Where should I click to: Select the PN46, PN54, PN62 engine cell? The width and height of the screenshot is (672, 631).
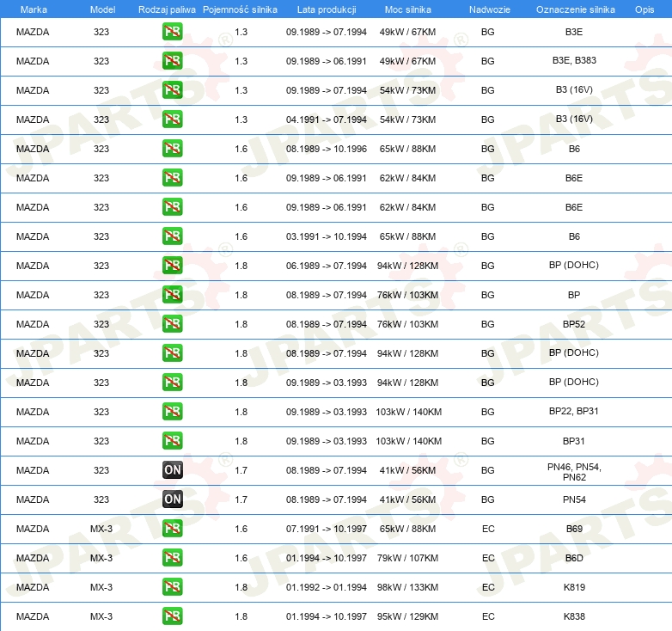coord(574,472)
